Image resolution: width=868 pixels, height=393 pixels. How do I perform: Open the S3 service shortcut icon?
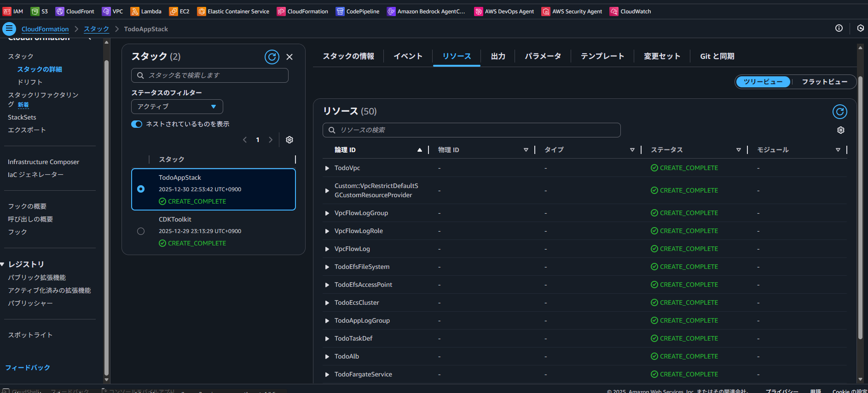pyautogui.click(x=35, y=11)
